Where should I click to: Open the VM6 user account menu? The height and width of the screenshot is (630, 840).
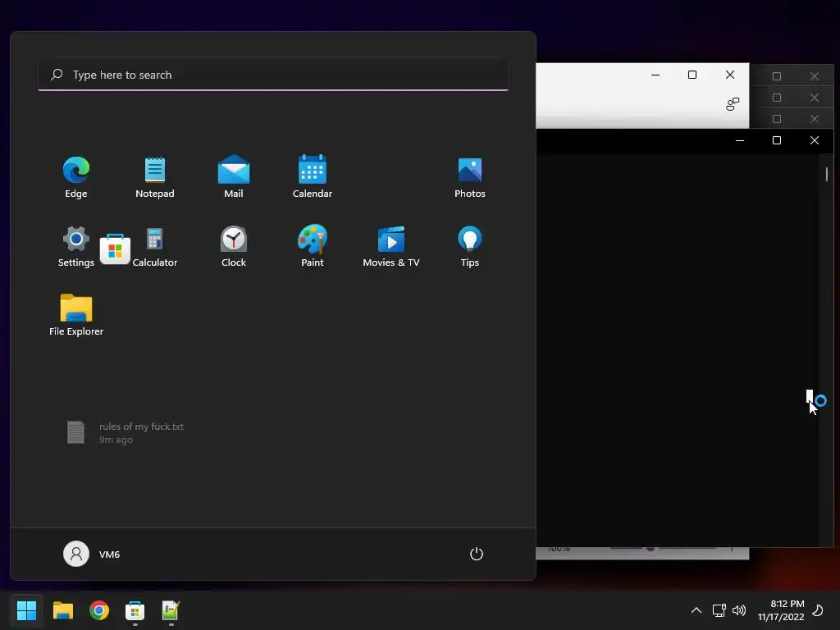click(x=92, y=554)
